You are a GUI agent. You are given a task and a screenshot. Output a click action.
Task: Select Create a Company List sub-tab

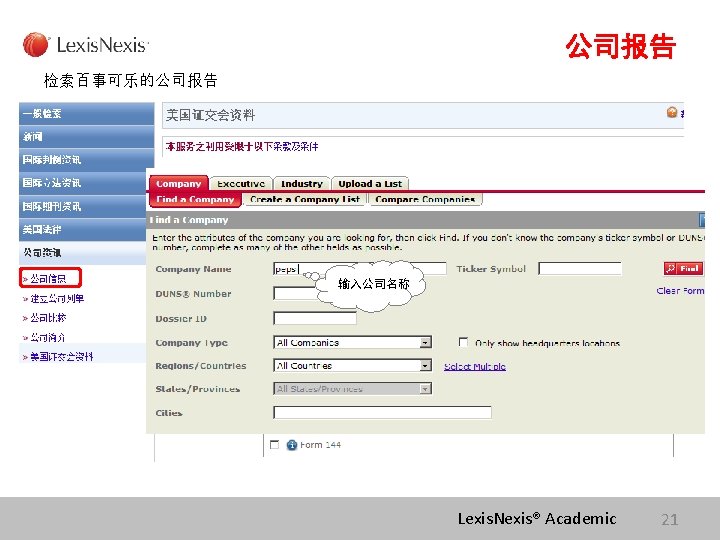click(x=305, y=199)
